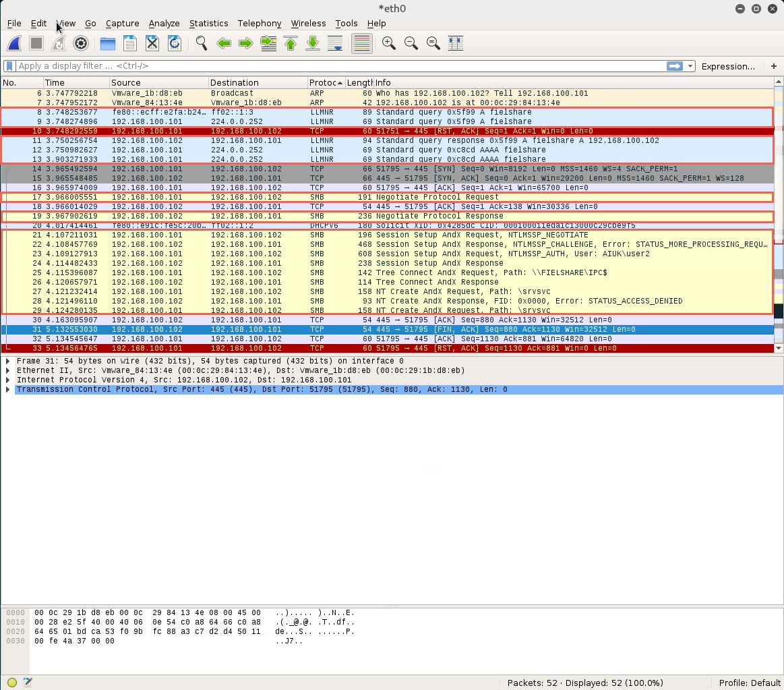This screenshot has height=690, width=784.
Task: Open the display filter history dropdown
Action: tap(690, 66)
